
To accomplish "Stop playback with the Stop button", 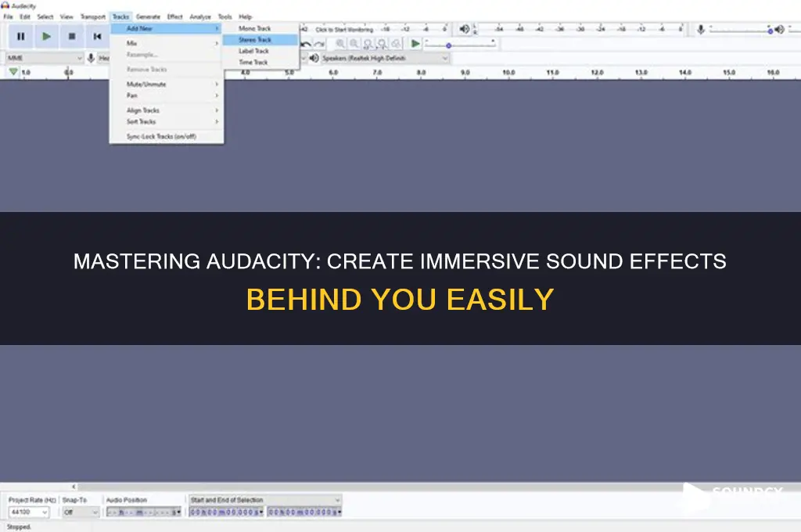I will [x=72, y=36].
